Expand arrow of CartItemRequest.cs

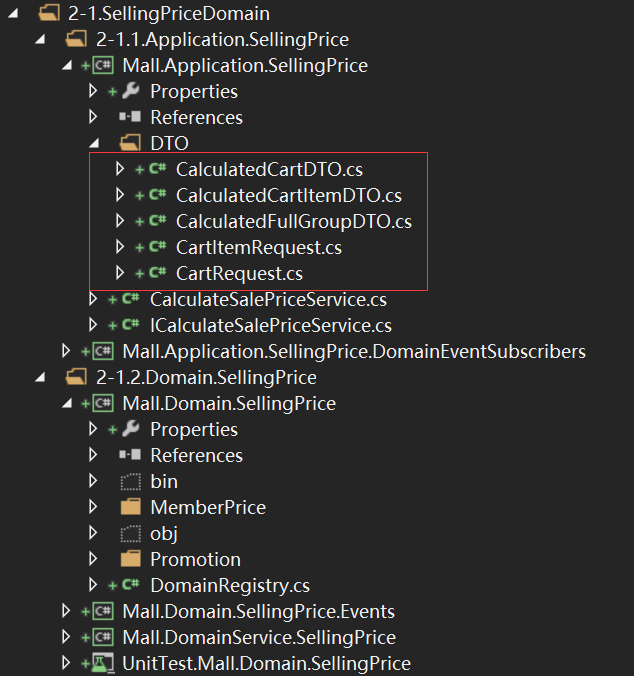[x=120, y=247]
